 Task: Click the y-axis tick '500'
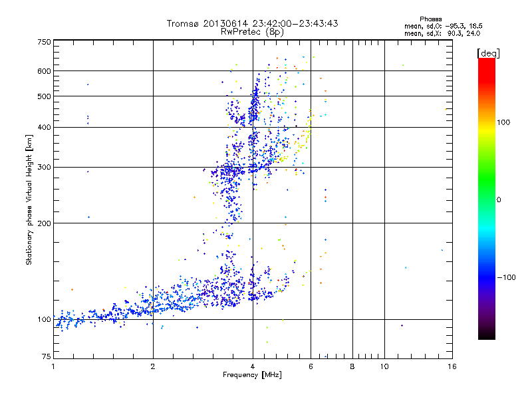click(44, 96)
